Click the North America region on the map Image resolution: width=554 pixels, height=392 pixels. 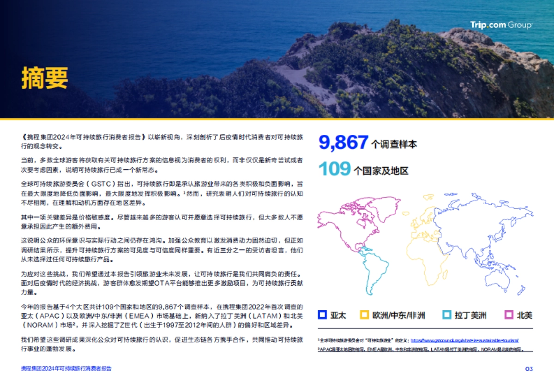point(351,222)
